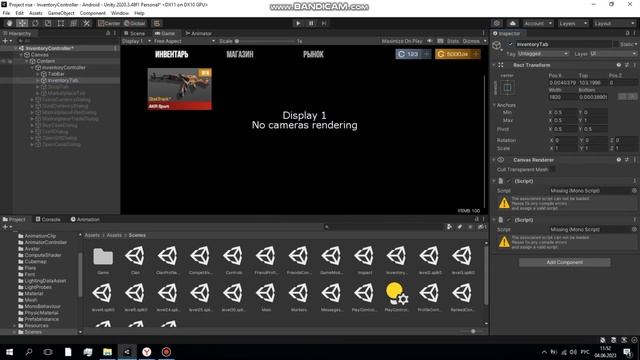The width and height of the screenshot is (640, 360).
Task: Click Maximize On Play toggle
Action: (x=402, y=41)
